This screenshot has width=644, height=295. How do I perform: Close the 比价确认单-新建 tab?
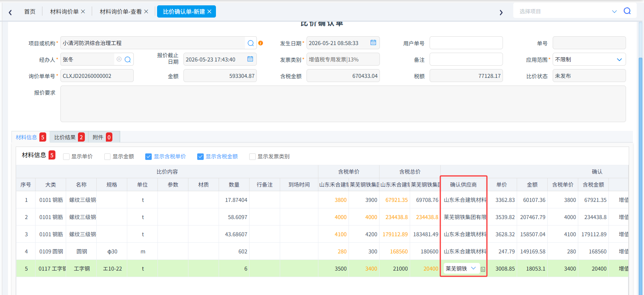[x=209, y=11]
